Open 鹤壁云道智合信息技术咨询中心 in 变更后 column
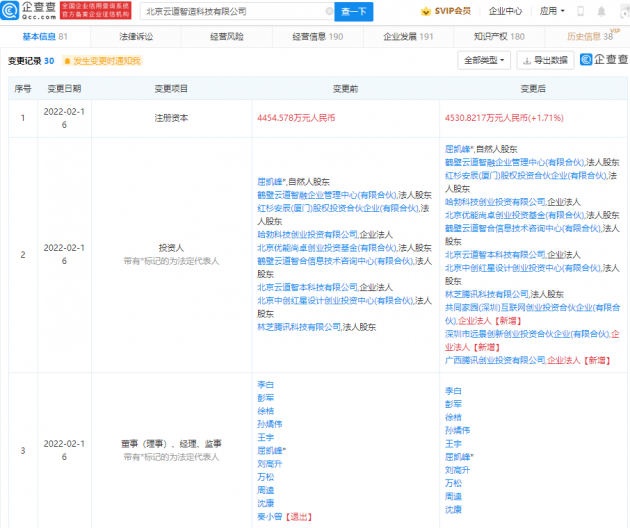 pyautogui.click(x=523, y=228)
